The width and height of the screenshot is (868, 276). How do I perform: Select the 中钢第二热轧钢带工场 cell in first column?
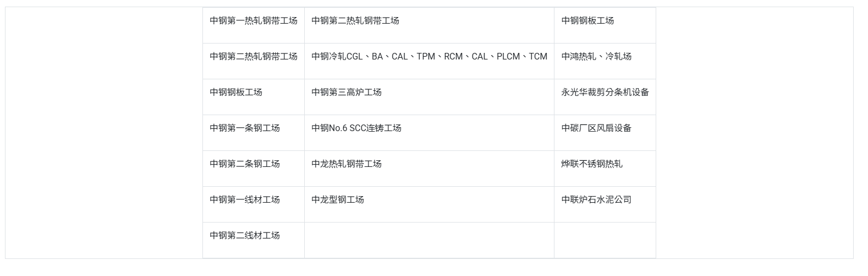point(254,61)
